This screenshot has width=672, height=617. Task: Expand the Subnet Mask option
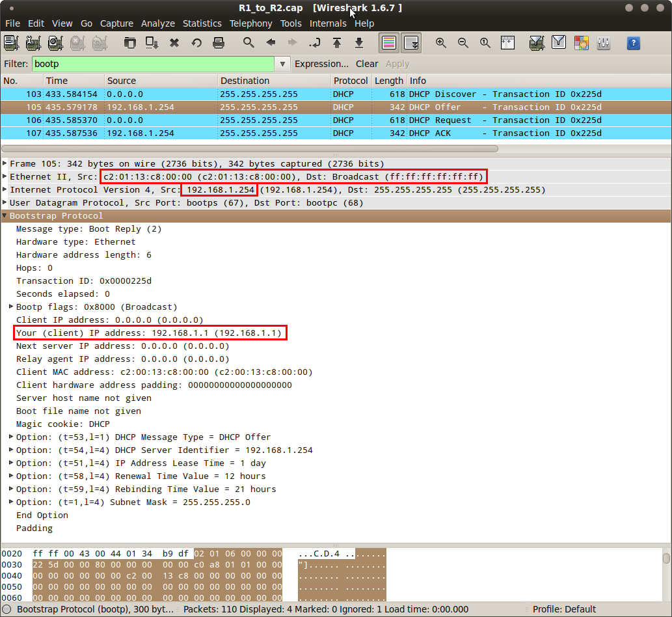pos(11,502)
